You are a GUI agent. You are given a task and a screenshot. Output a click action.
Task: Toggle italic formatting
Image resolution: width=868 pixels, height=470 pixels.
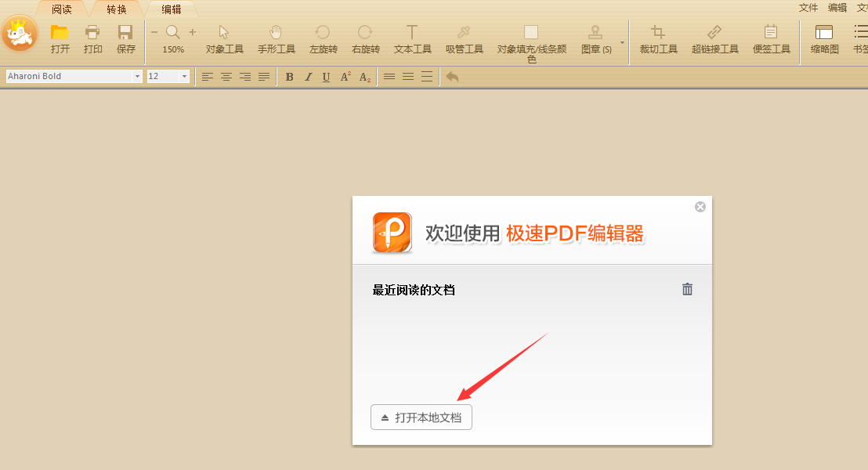[308, 76]
